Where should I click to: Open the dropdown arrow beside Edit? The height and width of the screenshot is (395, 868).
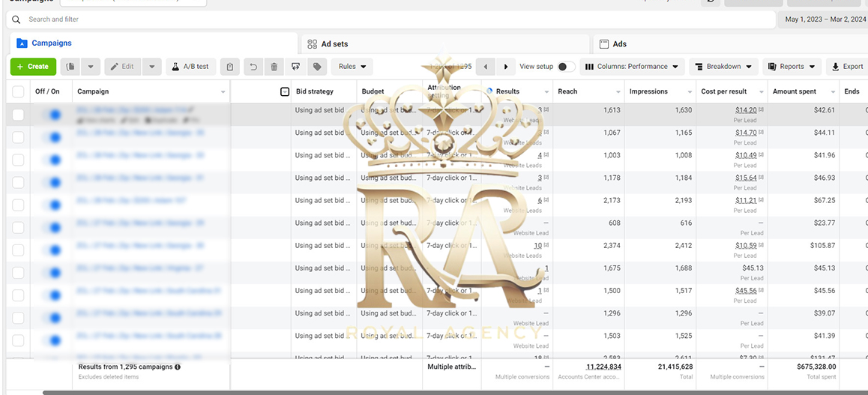(x=151, y=67)
